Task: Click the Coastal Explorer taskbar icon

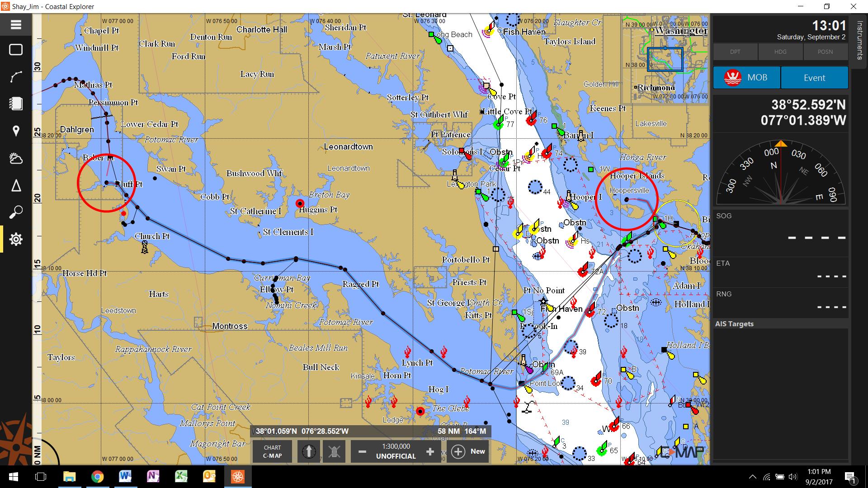Action: [x=238, y=477]
